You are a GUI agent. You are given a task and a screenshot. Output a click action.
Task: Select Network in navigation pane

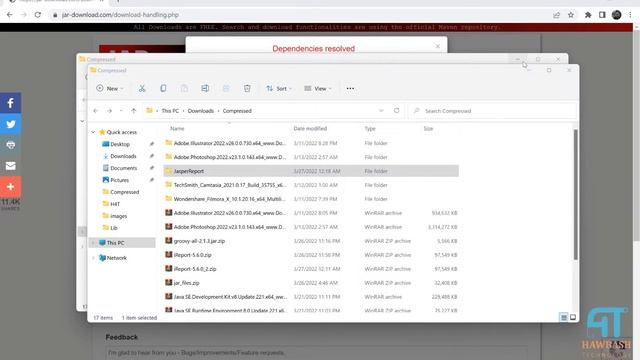(x=117, y=258)
